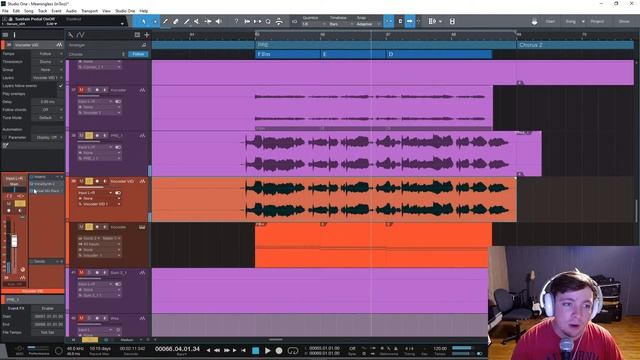The width and height of the screenshot is (640, 360).
Task: Click the icon left of Start
Action: pos(534,22)
